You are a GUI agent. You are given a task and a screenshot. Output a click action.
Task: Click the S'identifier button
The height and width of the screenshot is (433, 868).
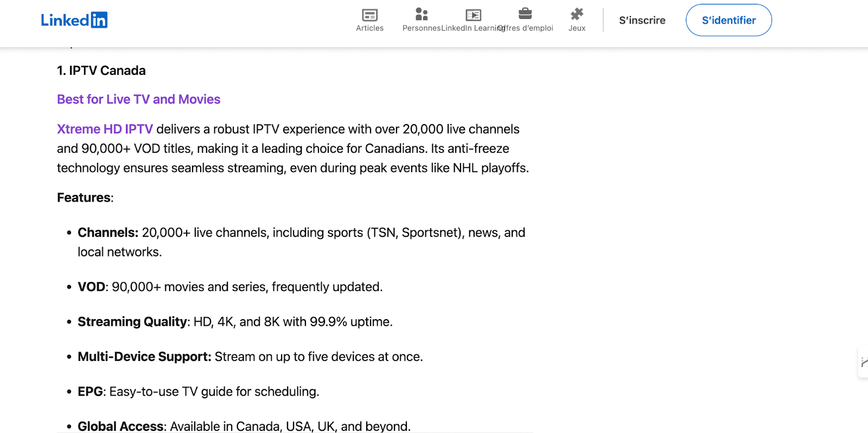tap(729, 20)
